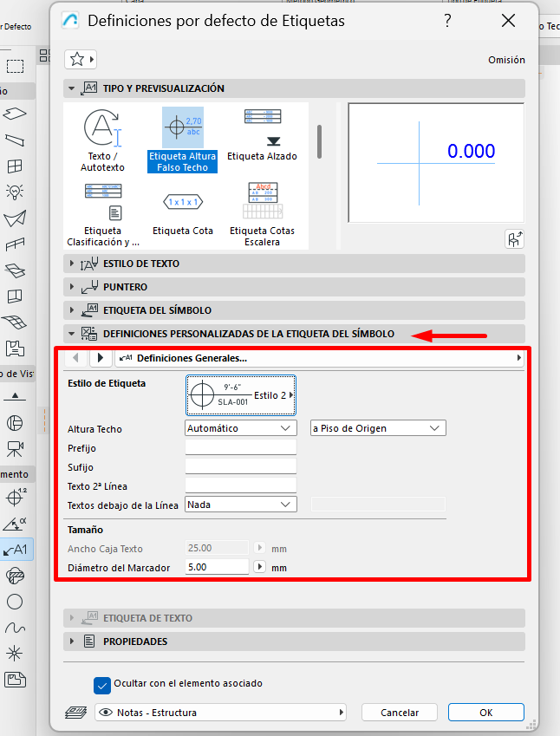Click the OK button
Screen dimensions: 560x736
coord(485,713)
